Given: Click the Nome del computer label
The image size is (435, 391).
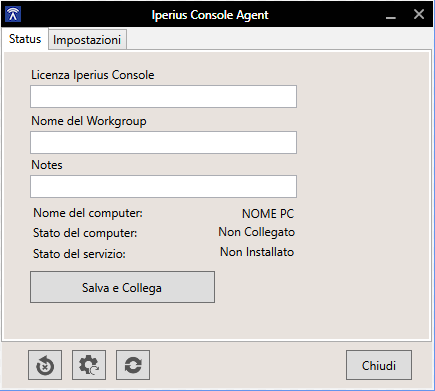Looking at the screenshot, I should click(x=88, y=213).
